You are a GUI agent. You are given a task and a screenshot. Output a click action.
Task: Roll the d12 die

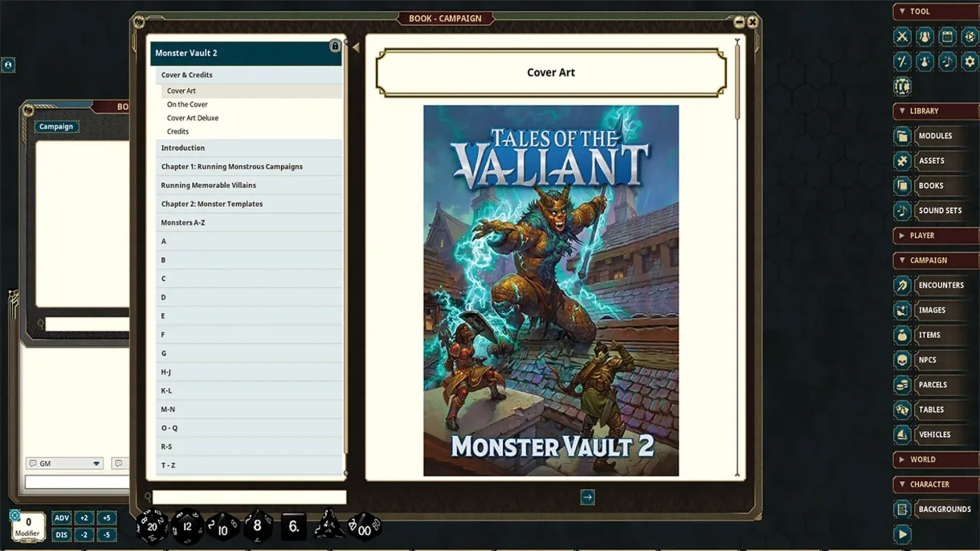click(x=187, y=527)
